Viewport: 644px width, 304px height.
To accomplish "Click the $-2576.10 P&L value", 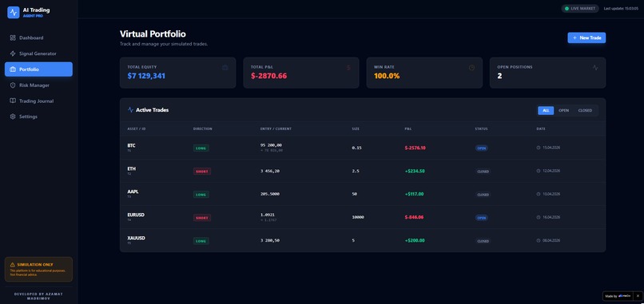I will 415,148.
